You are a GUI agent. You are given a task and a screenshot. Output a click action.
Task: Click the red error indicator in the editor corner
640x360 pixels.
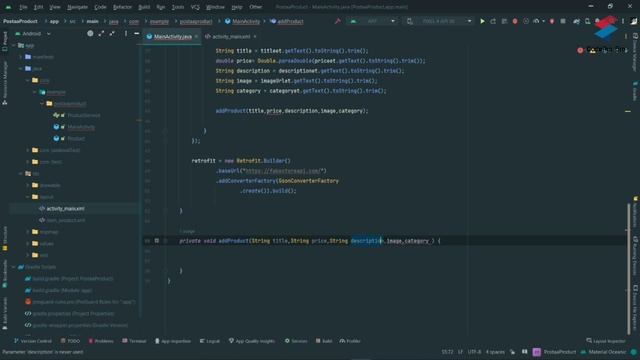point(580,50)
